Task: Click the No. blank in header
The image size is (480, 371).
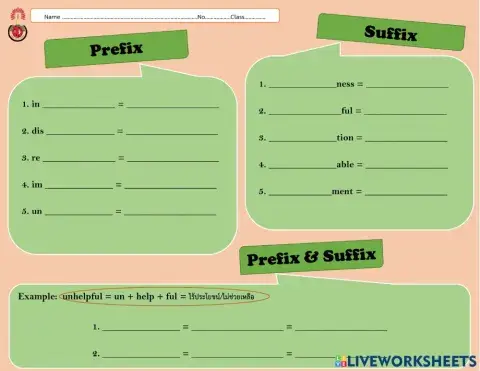Action: click(218, 17)
